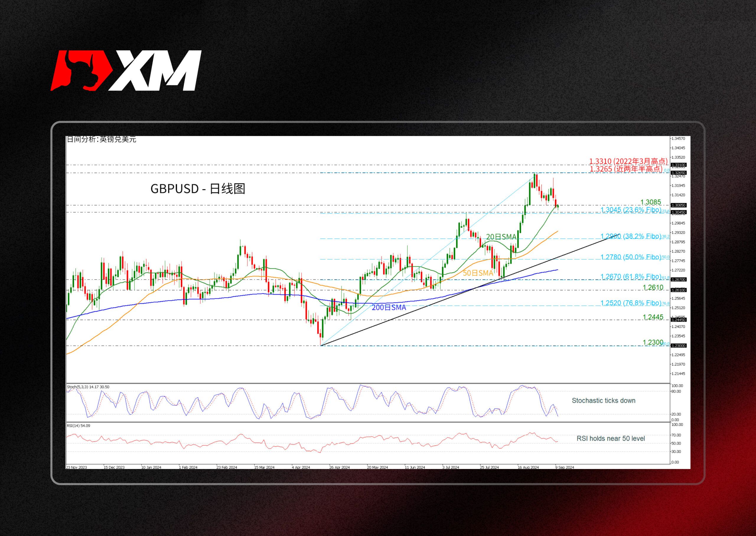Click the "RSI holds near 50 level" annotation
The width and height of the screenshot is (756, 536).
click(610, 439)
